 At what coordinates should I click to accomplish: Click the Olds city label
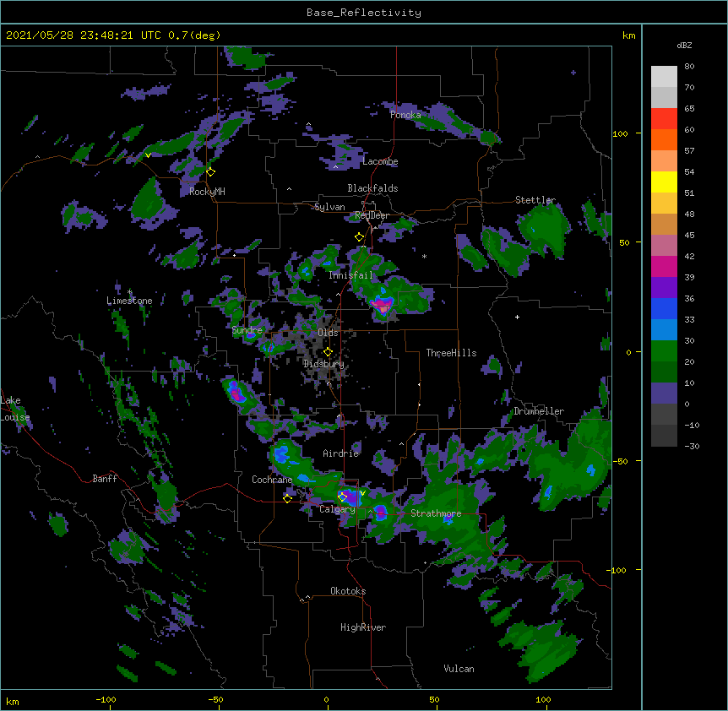[328, 333]
